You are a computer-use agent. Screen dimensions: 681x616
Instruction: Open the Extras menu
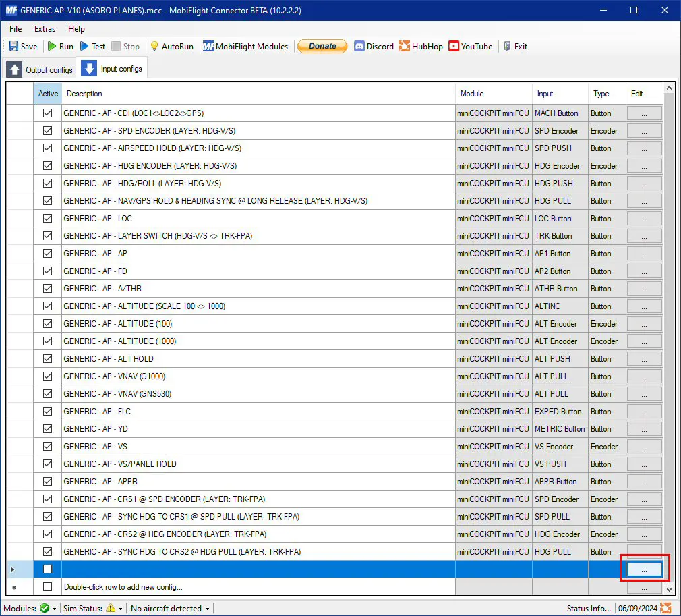point(45,29)
